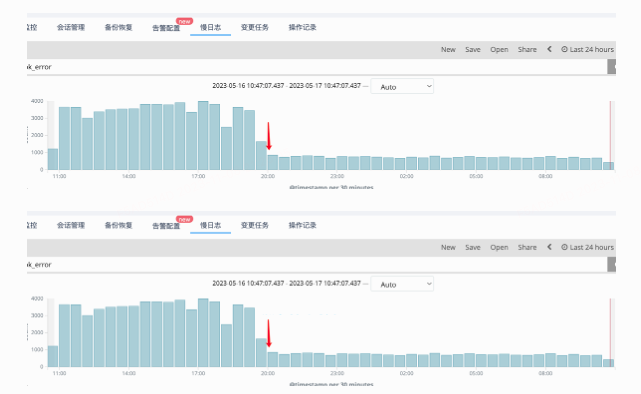Click New in the lower panel toolbar
Screen dimensions: 641x394
tap(448, 247)
